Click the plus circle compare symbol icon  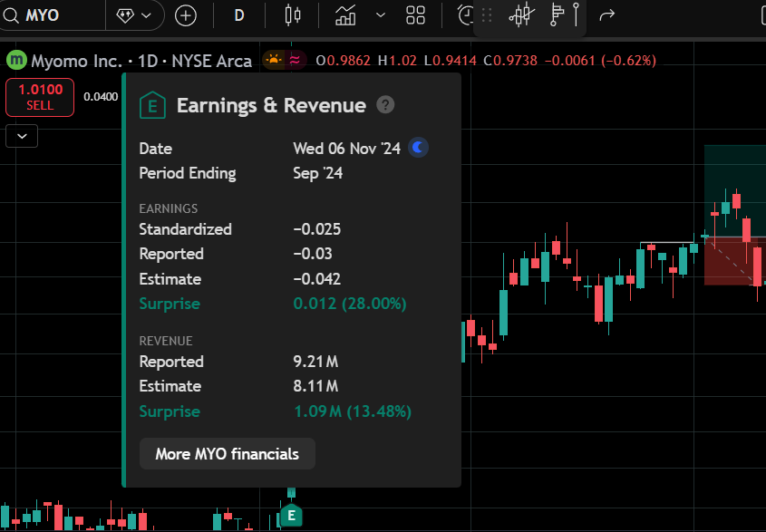186,15
